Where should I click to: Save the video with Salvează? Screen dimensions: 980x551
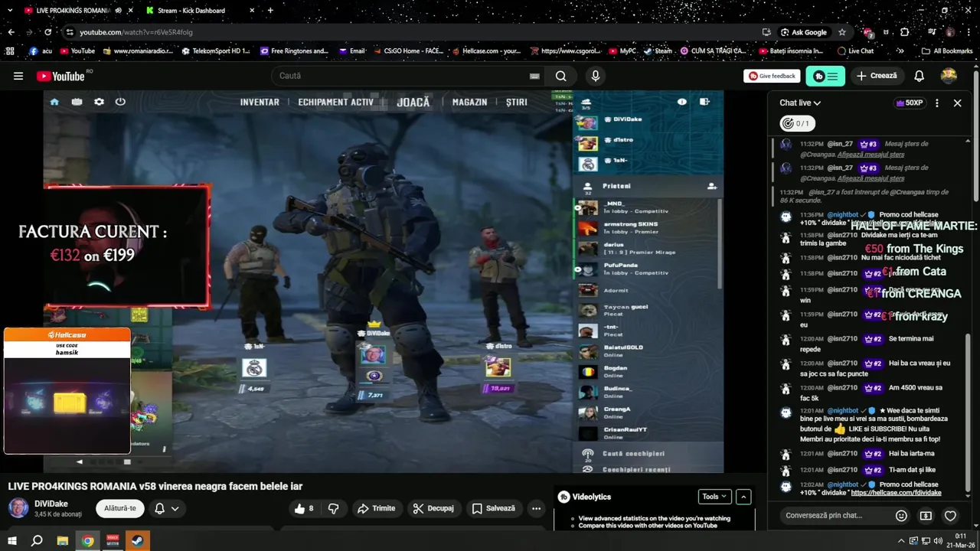(x=493, y=508)
